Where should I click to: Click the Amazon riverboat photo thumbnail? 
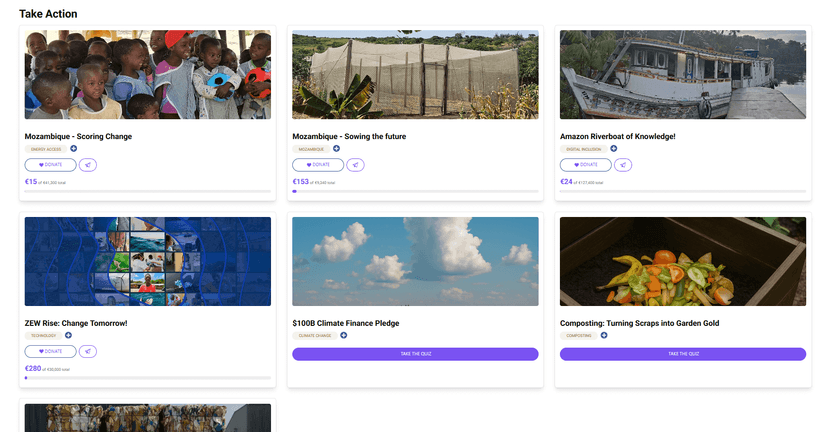point(683,75)
